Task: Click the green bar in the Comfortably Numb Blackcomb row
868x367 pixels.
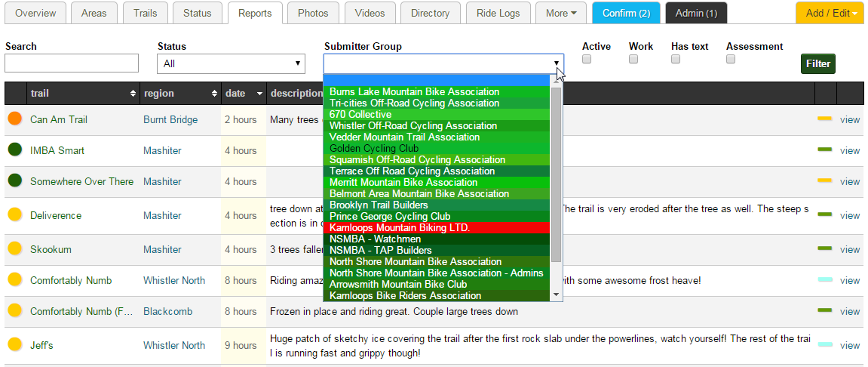Action: (x=825, y=311)
